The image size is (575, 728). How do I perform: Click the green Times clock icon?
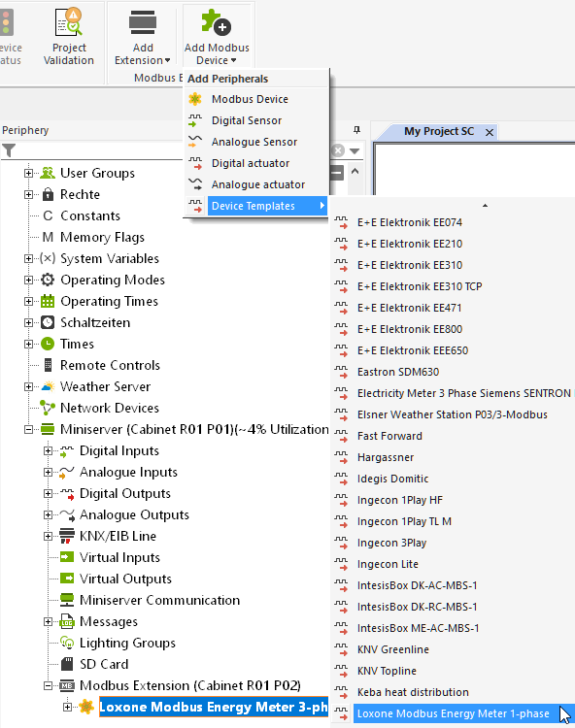pyautogui.click(x=48, y=344)
